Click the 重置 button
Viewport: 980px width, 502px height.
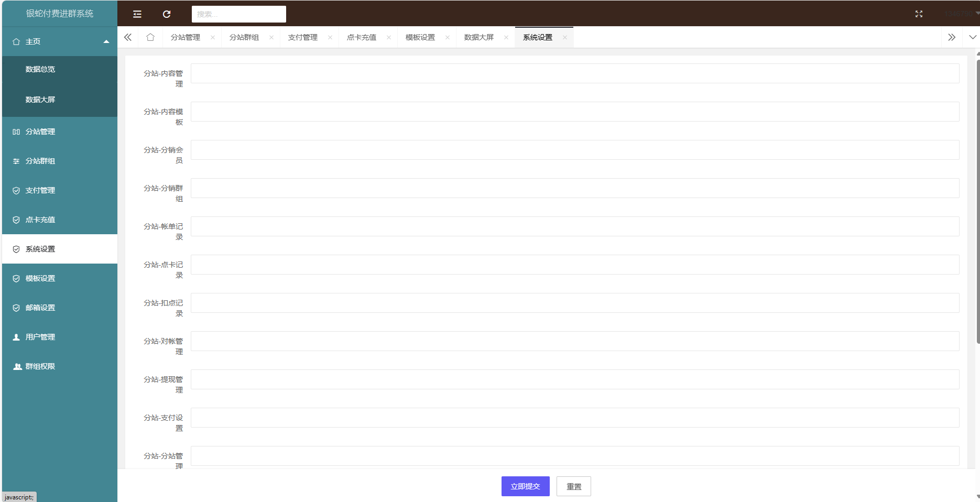(x=573, y=486)
